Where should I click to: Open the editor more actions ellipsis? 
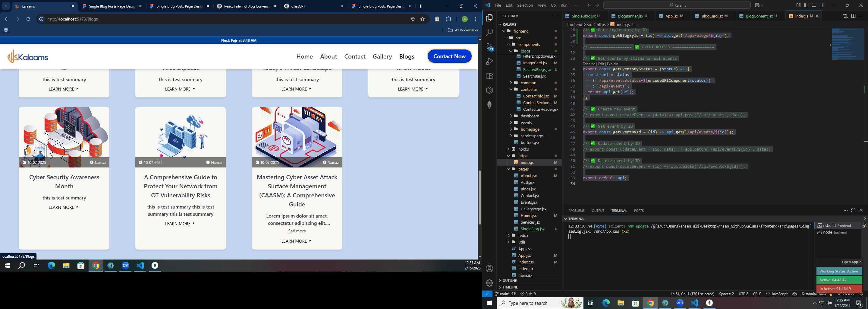[x=861, y=16]
